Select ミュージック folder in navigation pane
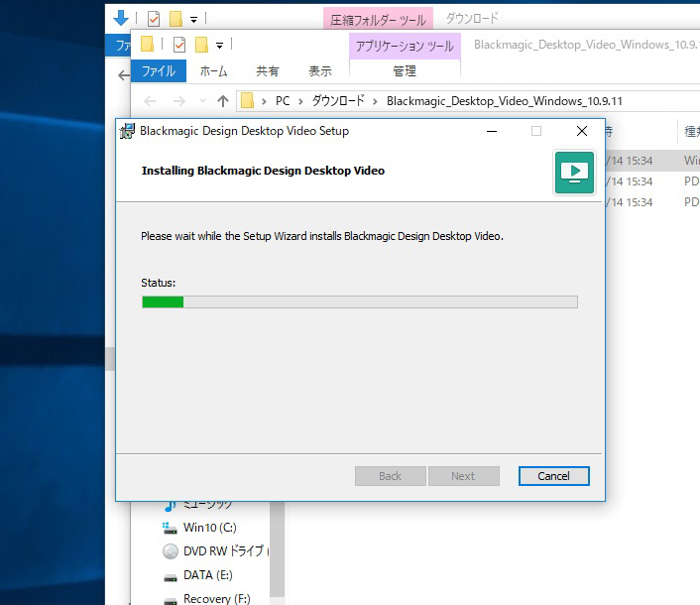This screenshot has height=605, width=700. pos(198,505)
